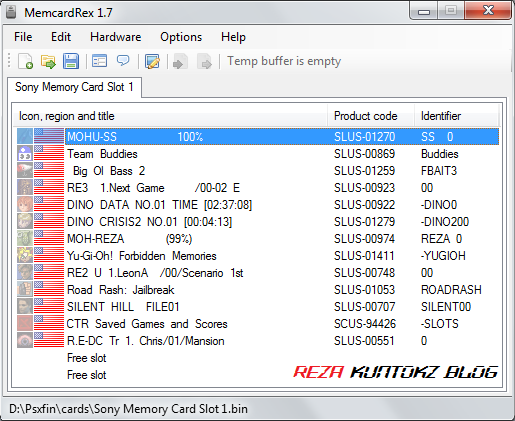Image resolution: width=515 pixels, height=421 pixels.
Task: Open the Edit menu
Action: tap(61, 37)
